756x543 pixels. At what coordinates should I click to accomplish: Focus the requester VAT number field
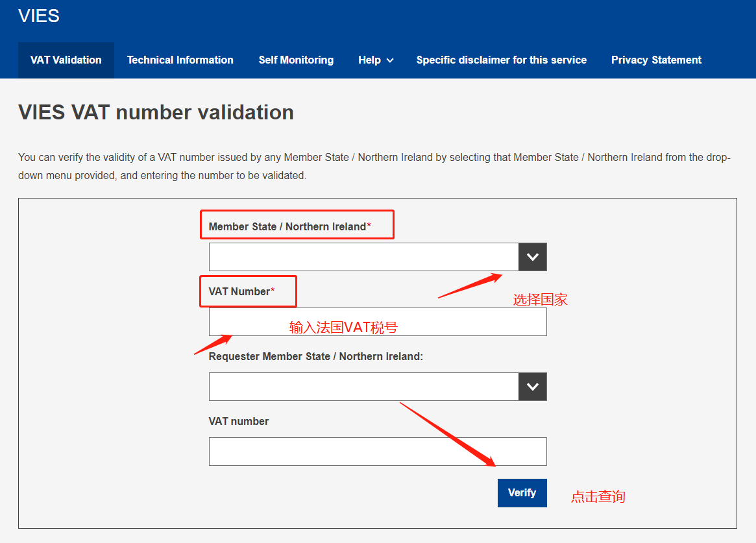click(378, 452)
